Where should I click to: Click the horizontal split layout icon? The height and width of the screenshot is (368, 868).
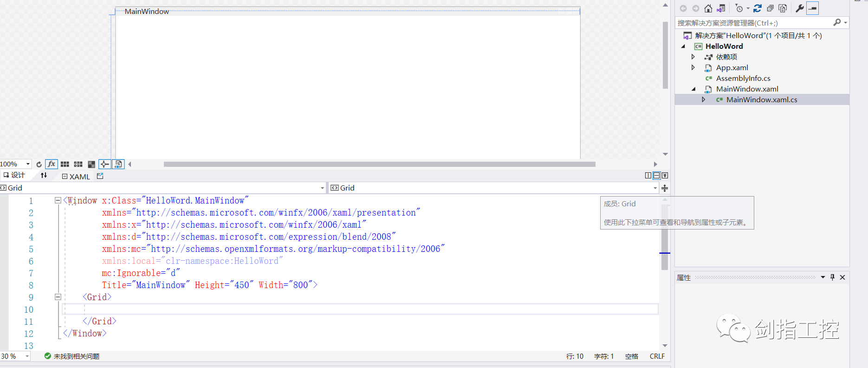657,175
